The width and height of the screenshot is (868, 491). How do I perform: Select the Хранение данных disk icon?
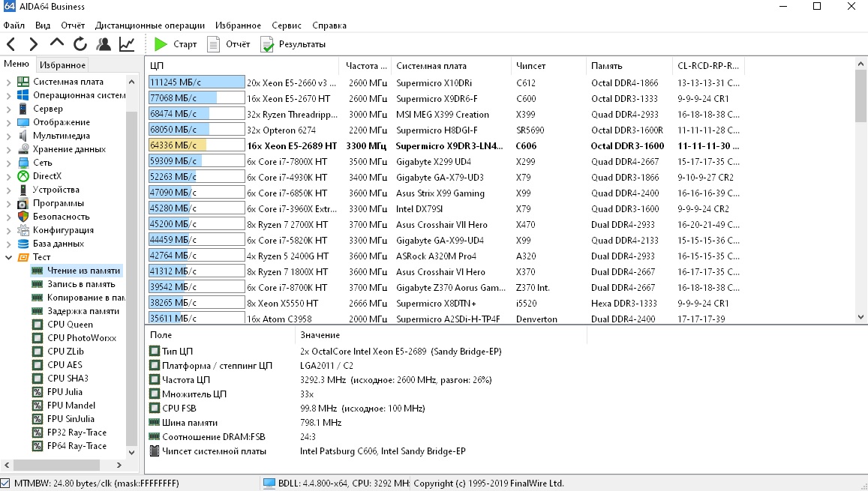click(23, 149)
